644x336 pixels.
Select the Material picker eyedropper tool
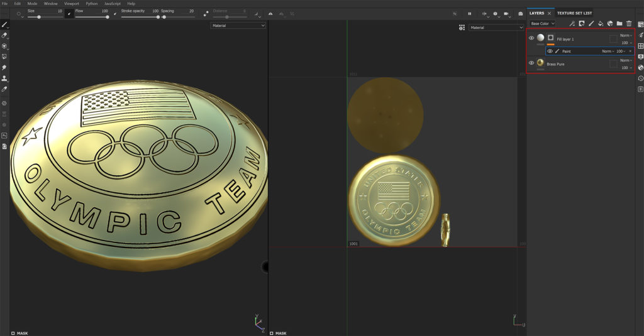[x=4, y=89]
